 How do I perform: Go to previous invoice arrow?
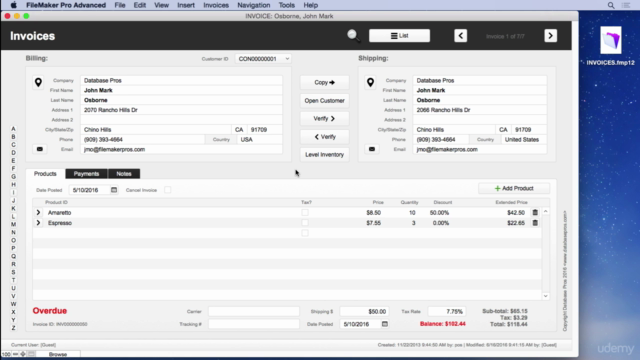pos(460,36)
